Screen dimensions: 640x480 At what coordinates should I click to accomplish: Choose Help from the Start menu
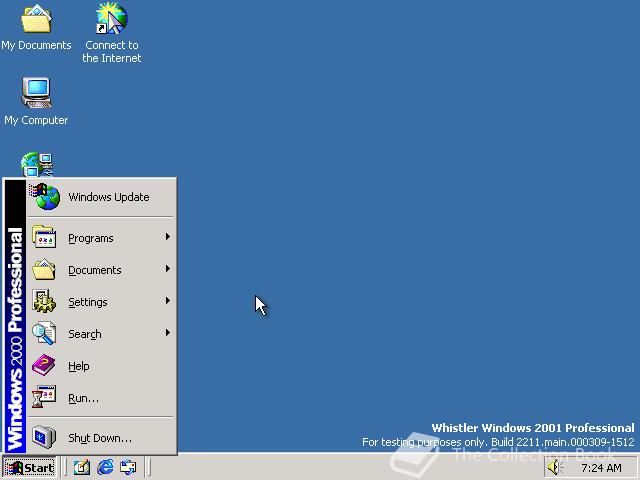[102, 366]
